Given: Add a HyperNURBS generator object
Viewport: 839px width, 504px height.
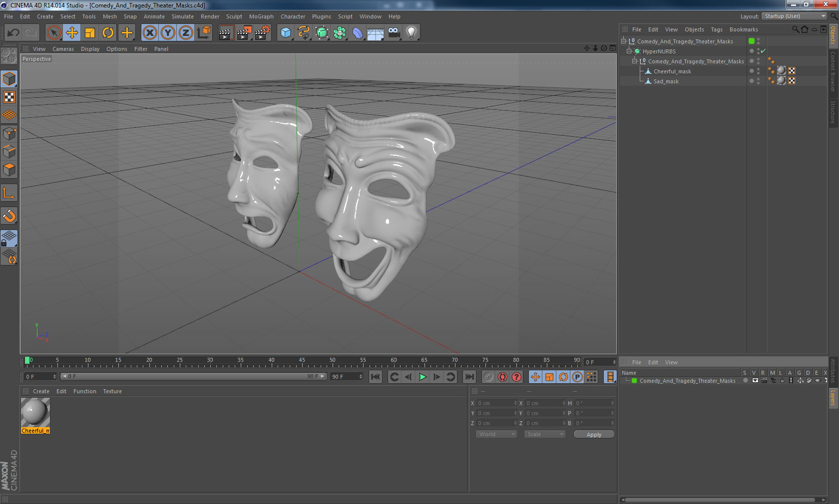Looking at the screenshot, I should [x=322, y=33].
